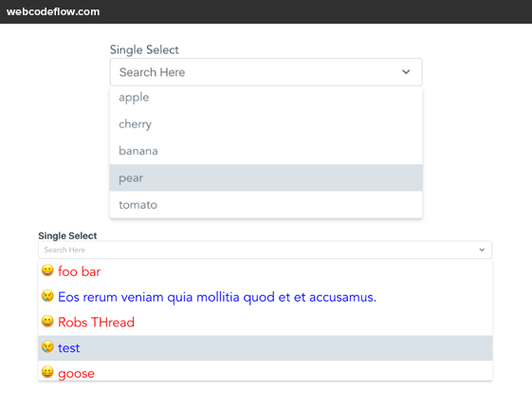Select the foo bar option
Viewport: 532px width, 409px height.
265,271
